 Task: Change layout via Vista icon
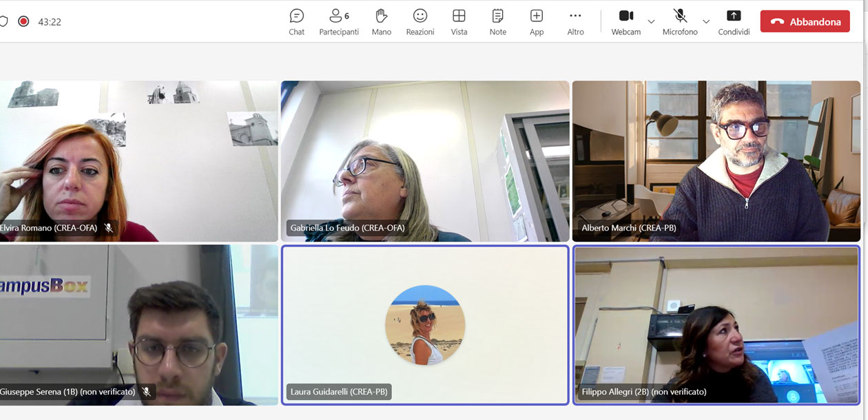[459, 22]
